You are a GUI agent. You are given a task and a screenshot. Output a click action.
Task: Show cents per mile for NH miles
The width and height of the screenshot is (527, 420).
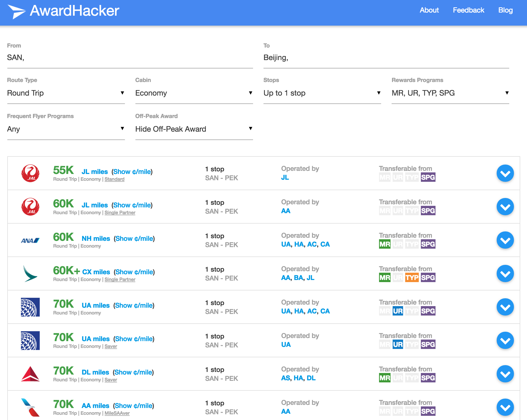(134, 238)
